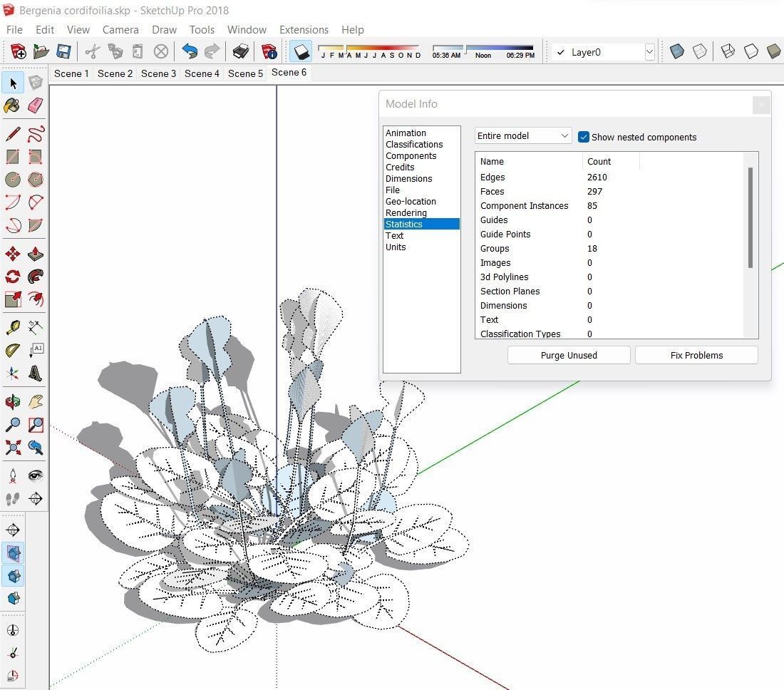Select the Offset tool

click(x=36, y=299)
